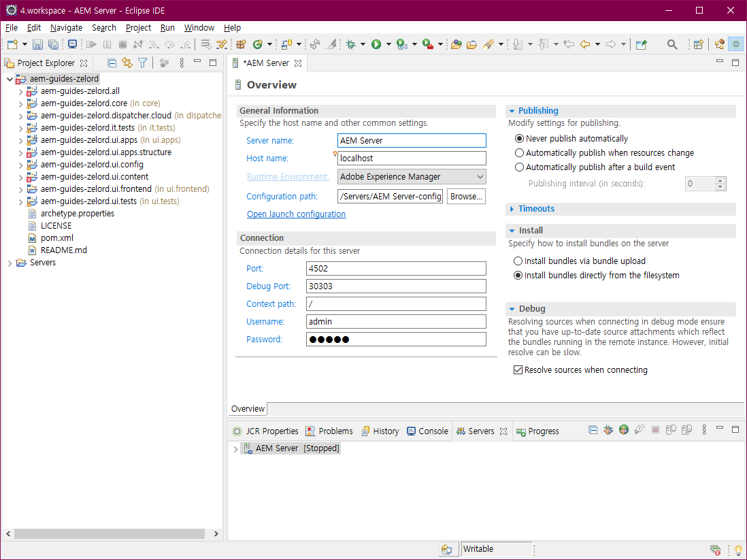This screenshot has height=560, width=747.
Task: Open the Run button dropdown arrow
Action: click(388, 44)
